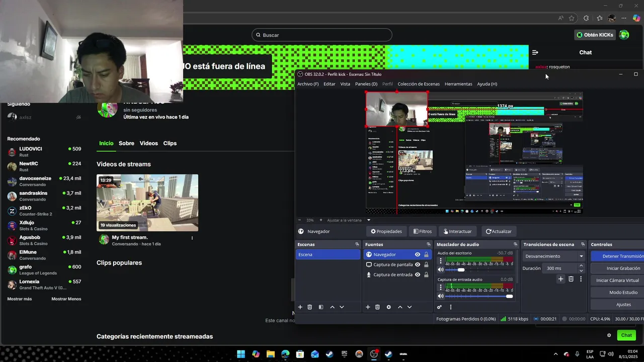Toggle lock on Navegador source
644x362 pixels.
point(426,255)
